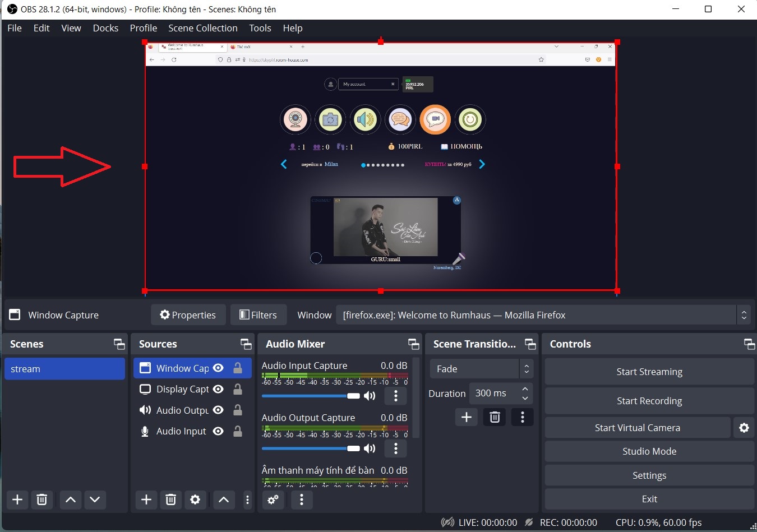The height and width of the screenshot is (532, 757).
Task: Open the Tools menu
Action: 260,28
